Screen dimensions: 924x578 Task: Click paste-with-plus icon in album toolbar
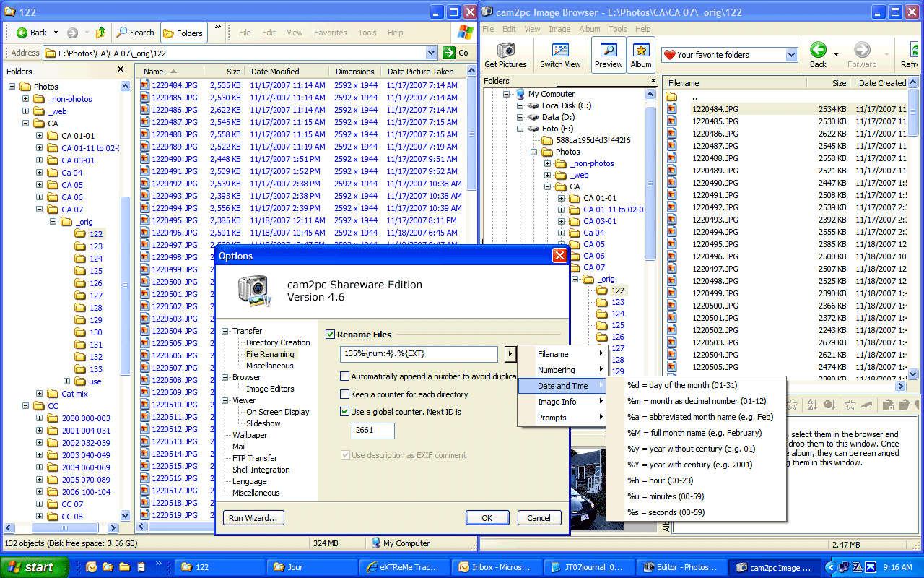(x=889, y=405)
